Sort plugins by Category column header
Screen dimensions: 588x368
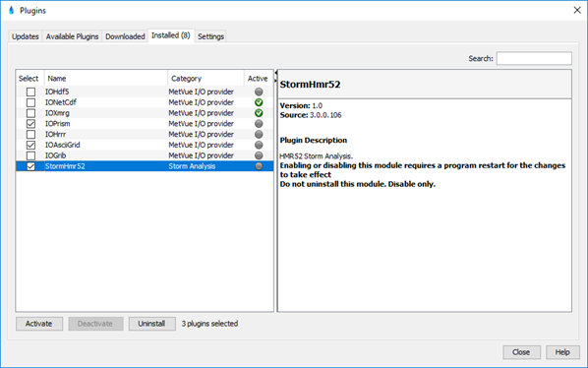click(206, 79)
